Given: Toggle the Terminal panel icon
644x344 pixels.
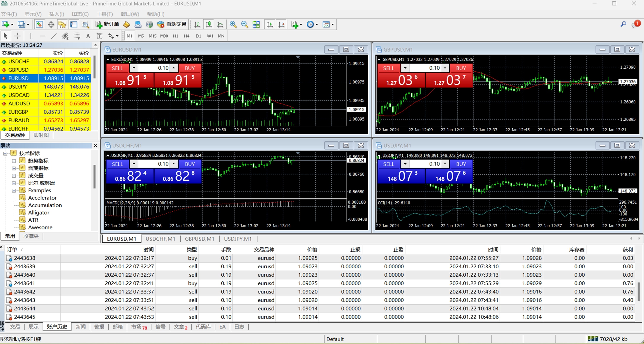Looking at the screenshot, I should coord(74,24).
